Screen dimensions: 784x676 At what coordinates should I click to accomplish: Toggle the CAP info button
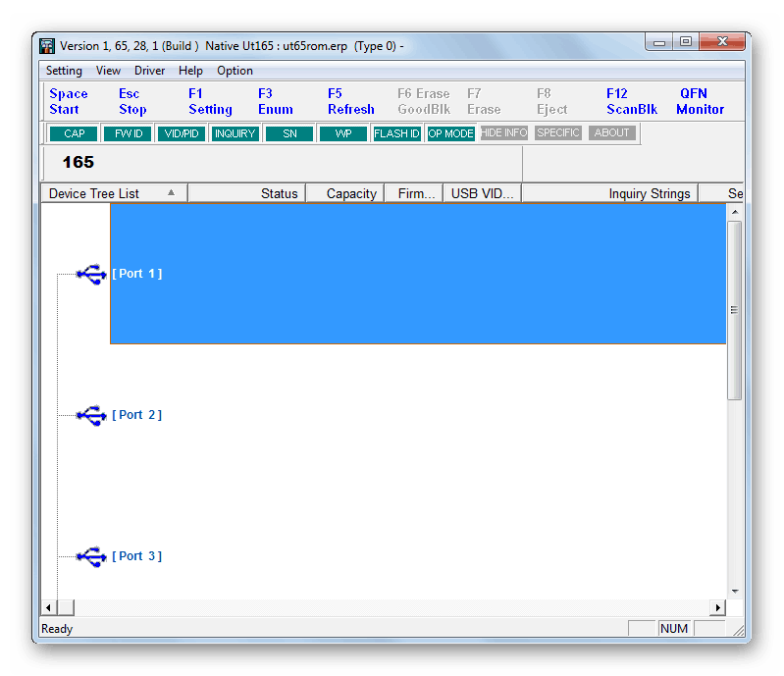click(x=74, y=133)
